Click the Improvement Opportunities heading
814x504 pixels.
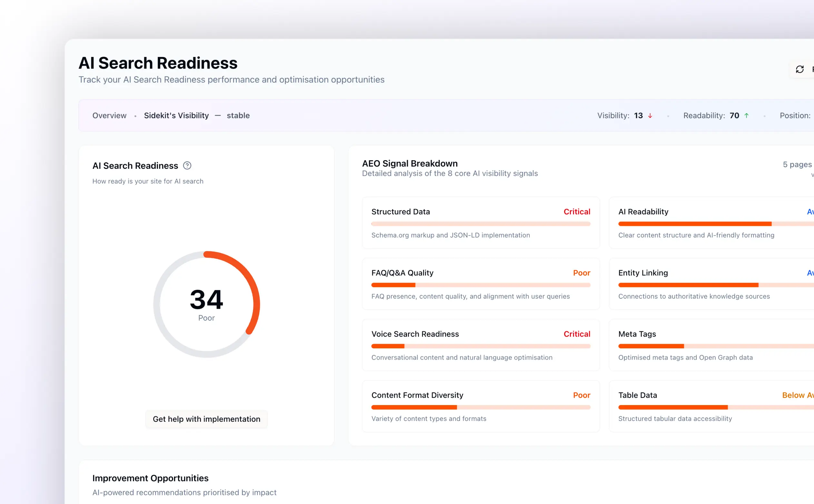pos(150,478)
